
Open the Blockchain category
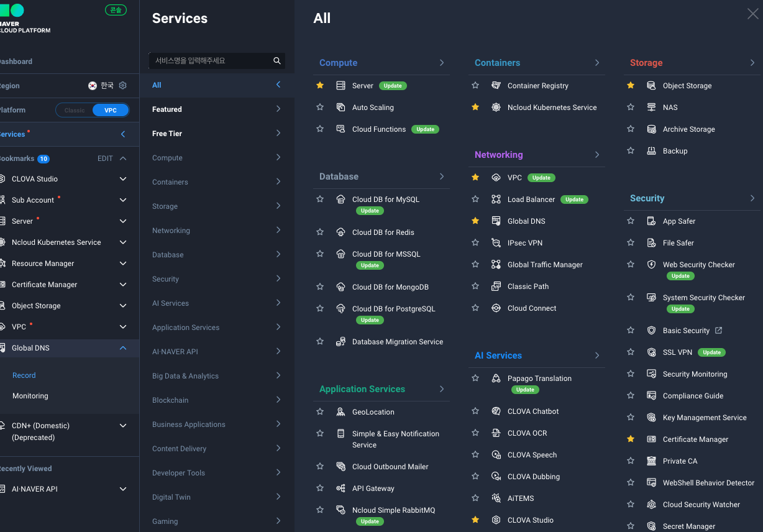click(217, 400)
